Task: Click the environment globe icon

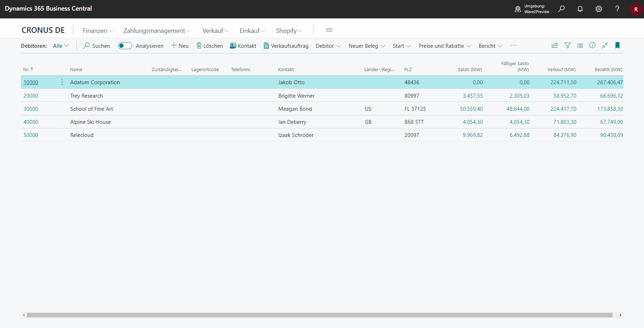Action: pyautogui.click(x=518, y=9)
